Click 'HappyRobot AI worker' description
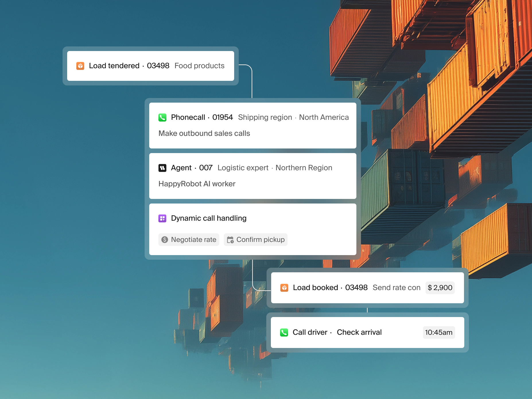The height and width of the screenshot is (399, 532). [197, 184]
